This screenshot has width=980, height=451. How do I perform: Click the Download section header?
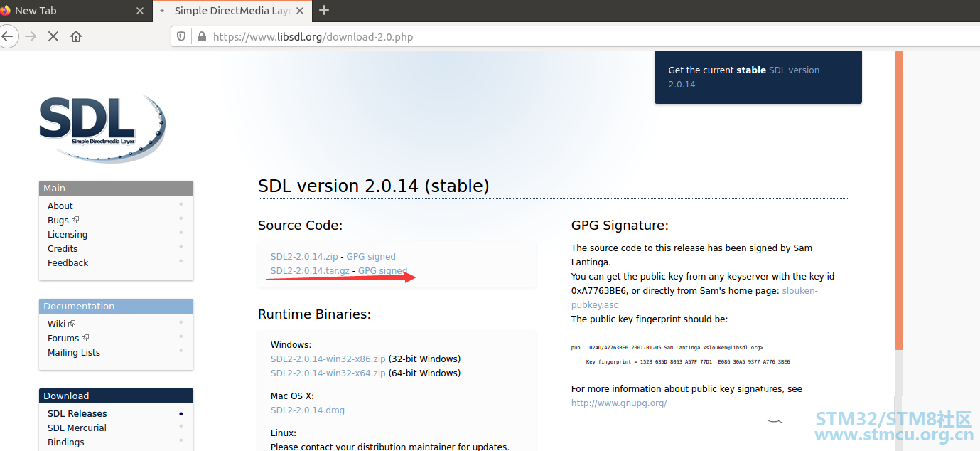(116, 396)
